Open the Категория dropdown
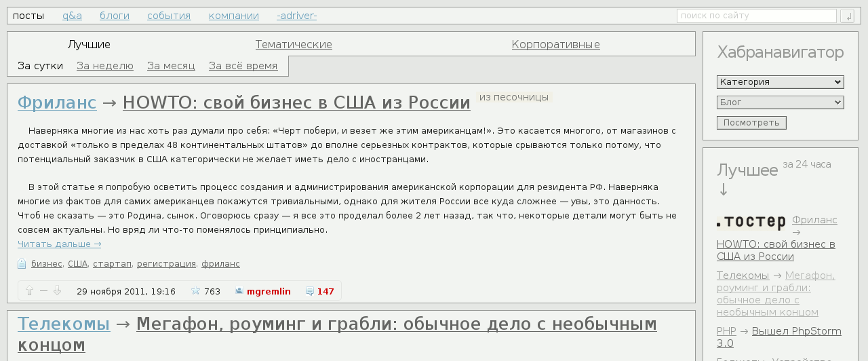 [x=780, y=82]
